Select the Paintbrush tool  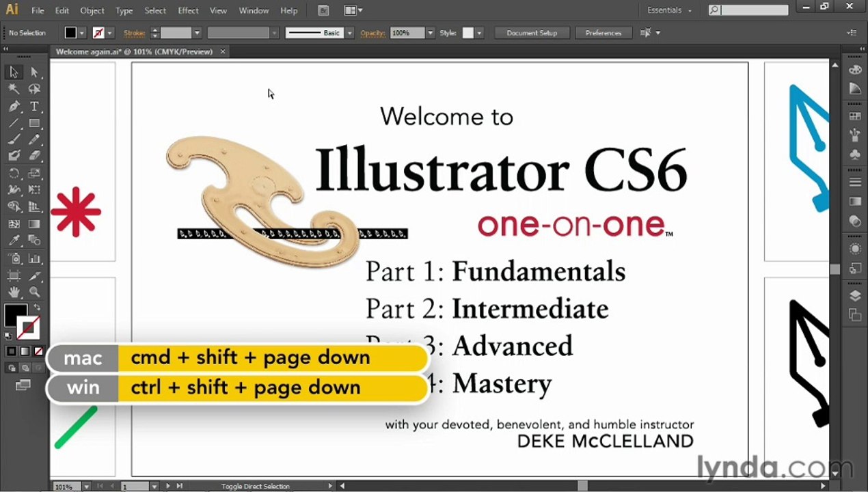click(14, 139)
